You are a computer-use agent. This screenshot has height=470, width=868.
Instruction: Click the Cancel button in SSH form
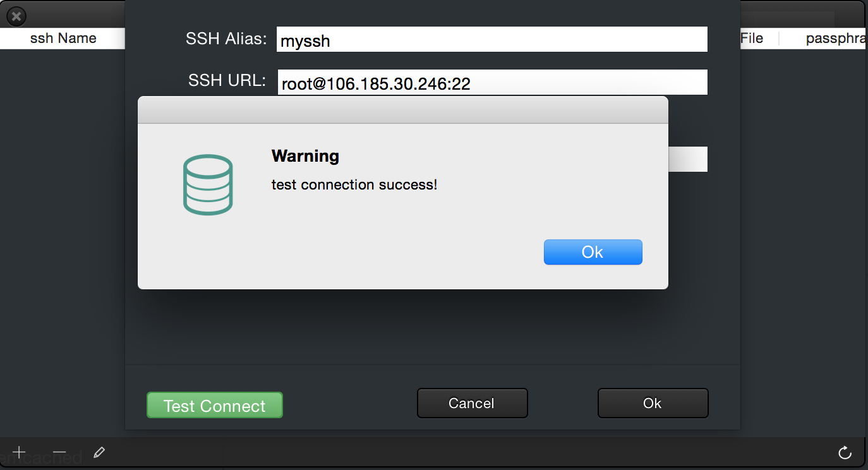point(472,403)
